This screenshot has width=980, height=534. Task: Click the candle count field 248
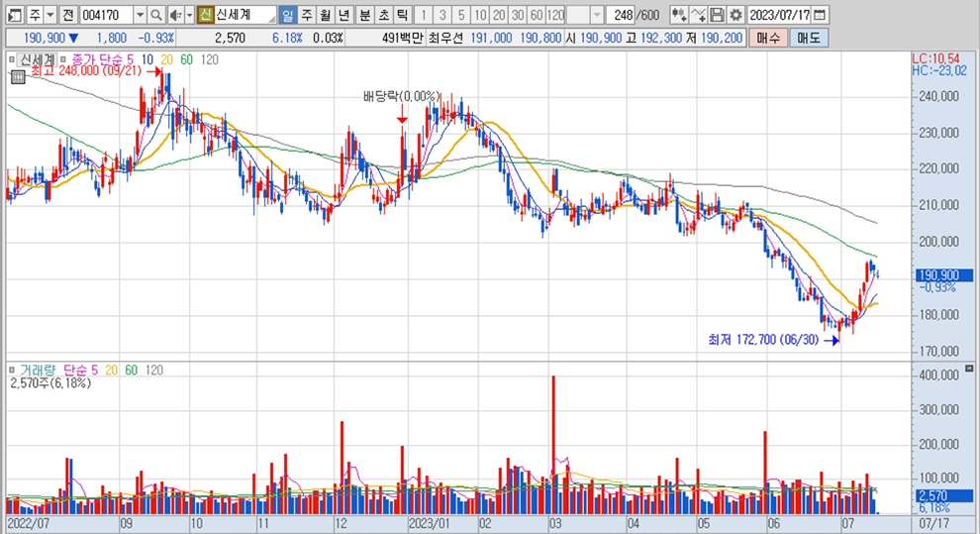click(x=623, y=15)
